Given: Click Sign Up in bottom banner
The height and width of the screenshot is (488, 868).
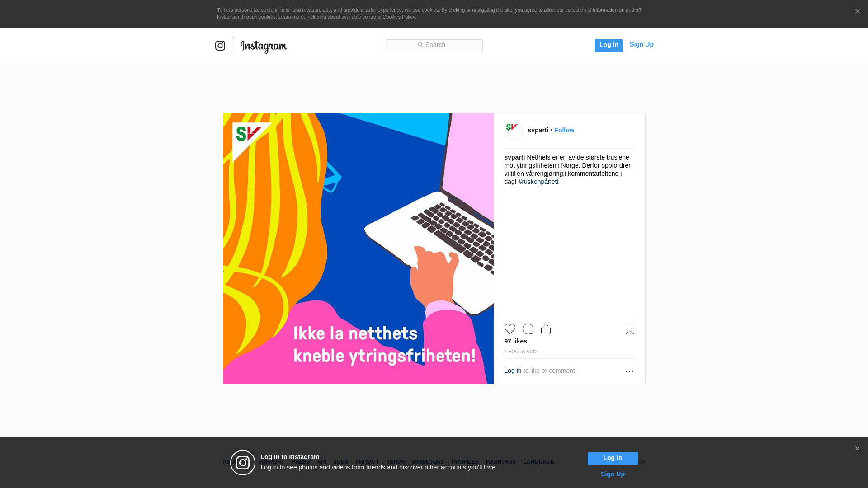Looking at the screenshot, I should pyautogui.click(x=613, y=474).
